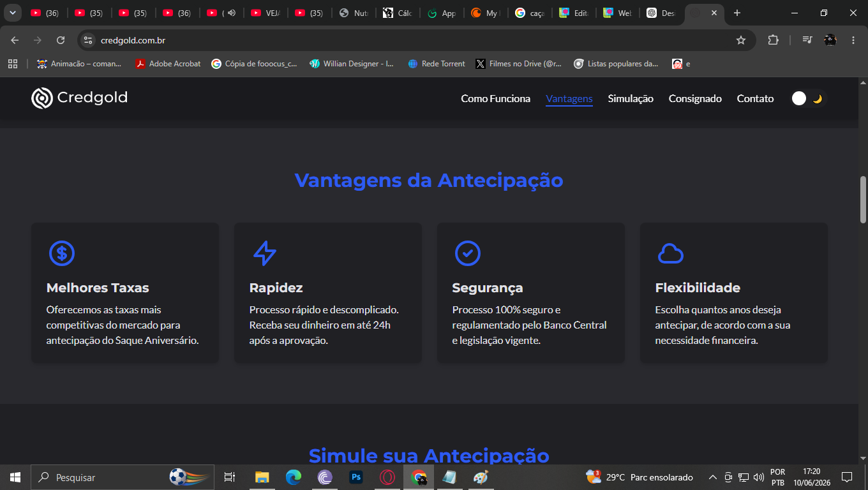Screen dimensions: 868x490
Task: Click the Vantagens da Antecipação heading
Action: [429, 181]
